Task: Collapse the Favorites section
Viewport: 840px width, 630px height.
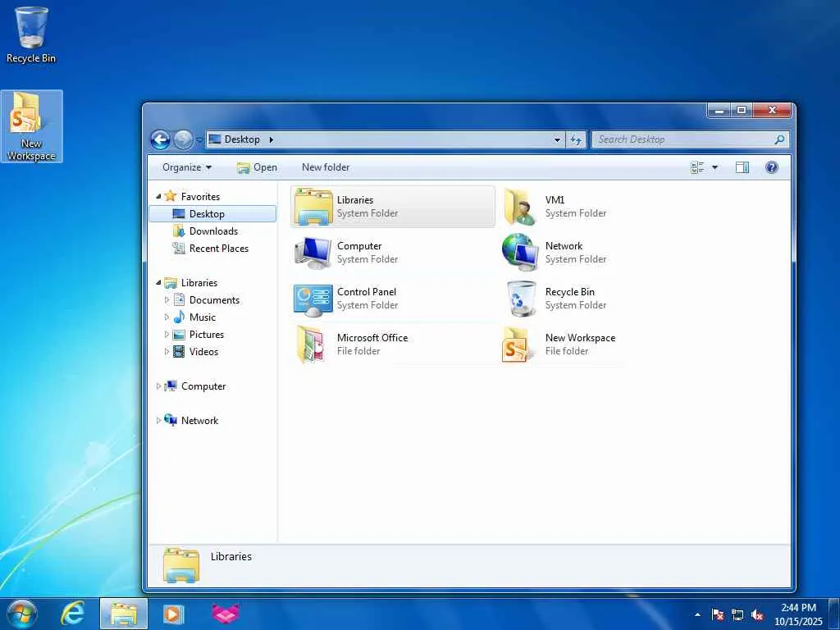Action: click(x=158, y=197)
